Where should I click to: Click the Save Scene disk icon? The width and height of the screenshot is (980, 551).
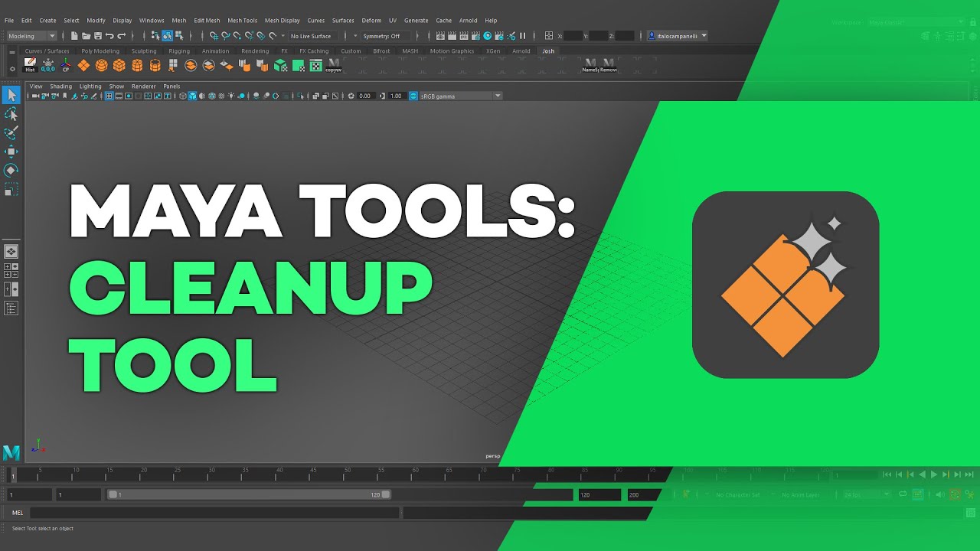98,36
